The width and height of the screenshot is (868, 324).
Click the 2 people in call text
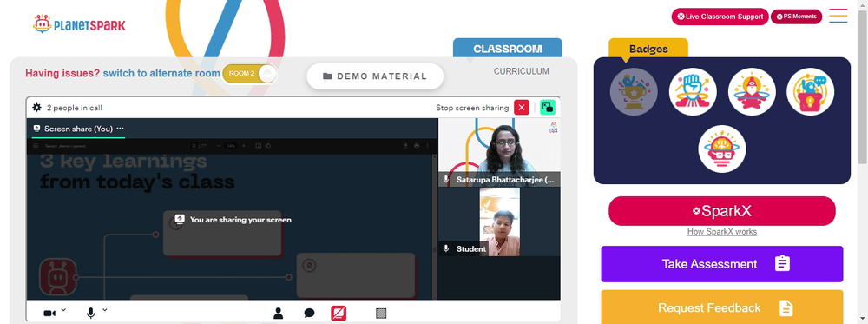click(x=74, y=108)
